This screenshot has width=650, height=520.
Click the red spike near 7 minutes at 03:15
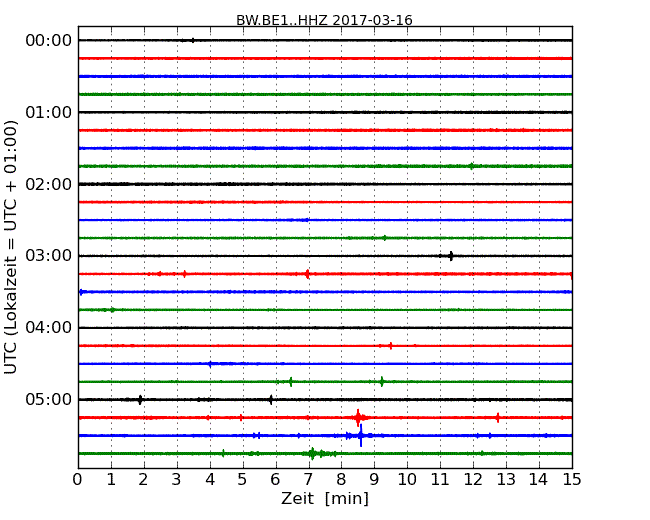pos(307,274)
